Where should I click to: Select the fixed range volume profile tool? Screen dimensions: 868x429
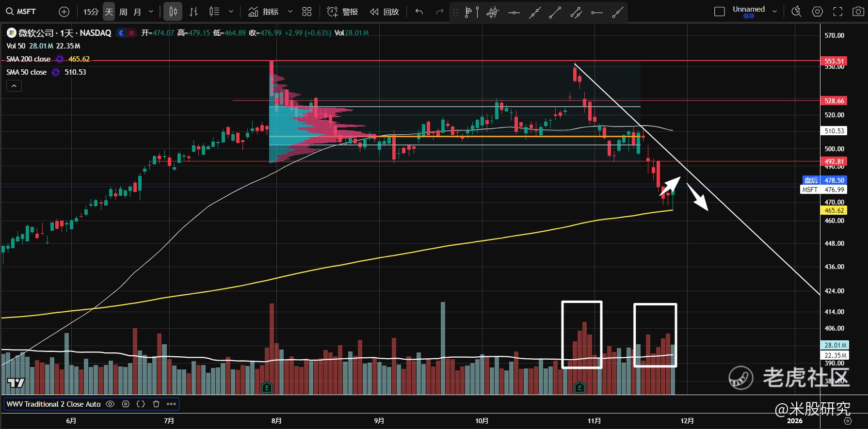coord(471,12)
